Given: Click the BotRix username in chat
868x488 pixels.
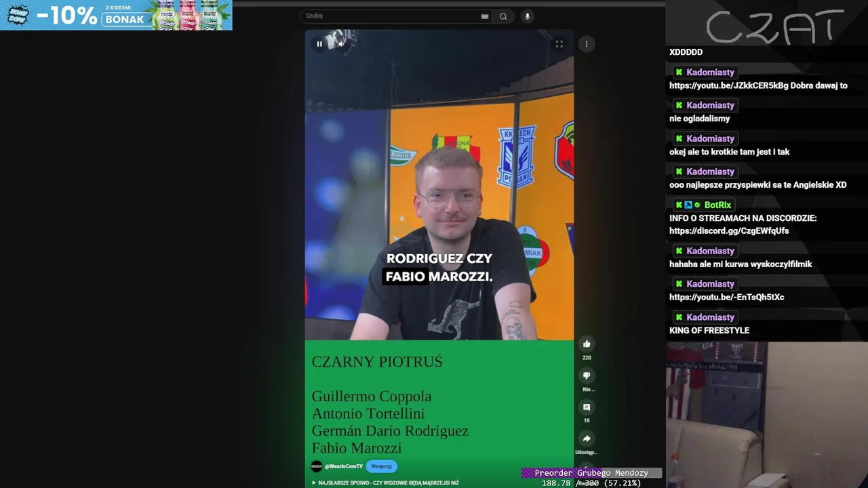Looking at the screenshot, I should coord(717,205).
